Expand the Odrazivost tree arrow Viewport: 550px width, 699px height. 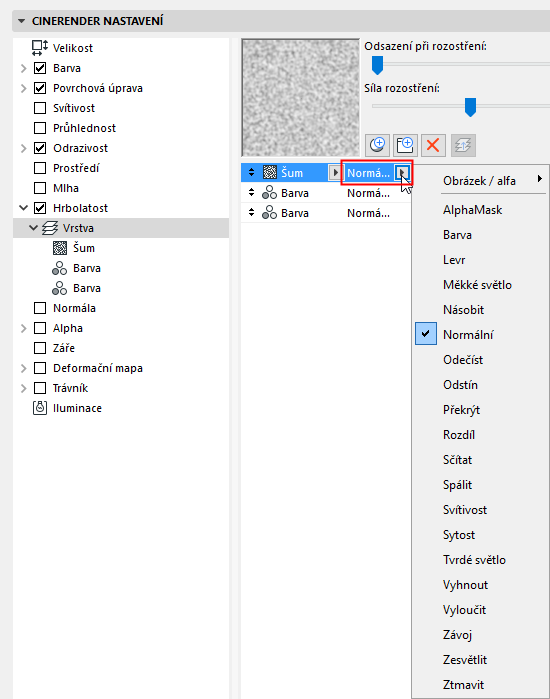tap(24, 148)
